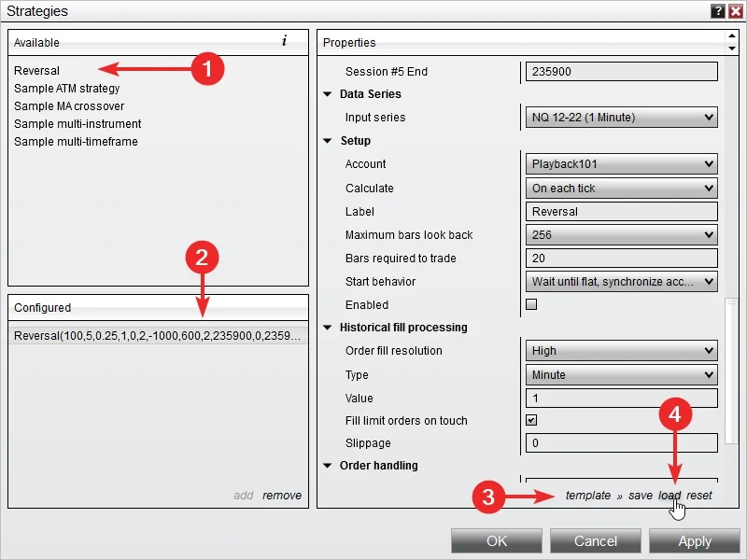Click the help question mark icon

(717, 11)
